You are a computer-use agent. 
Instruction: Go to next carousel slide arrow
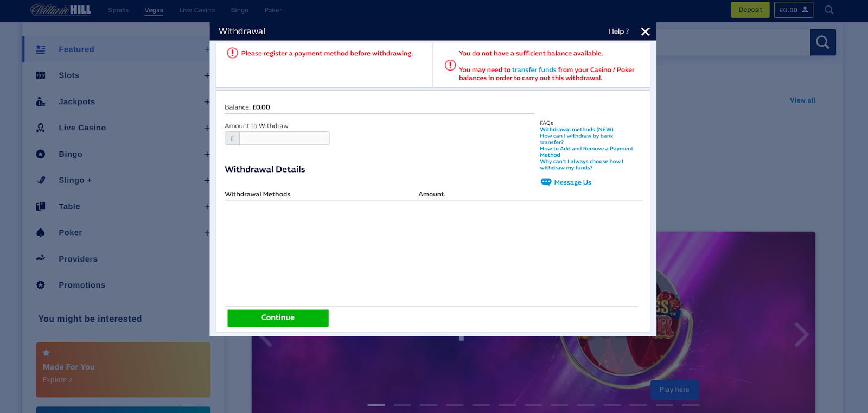[x=801, y=334]
